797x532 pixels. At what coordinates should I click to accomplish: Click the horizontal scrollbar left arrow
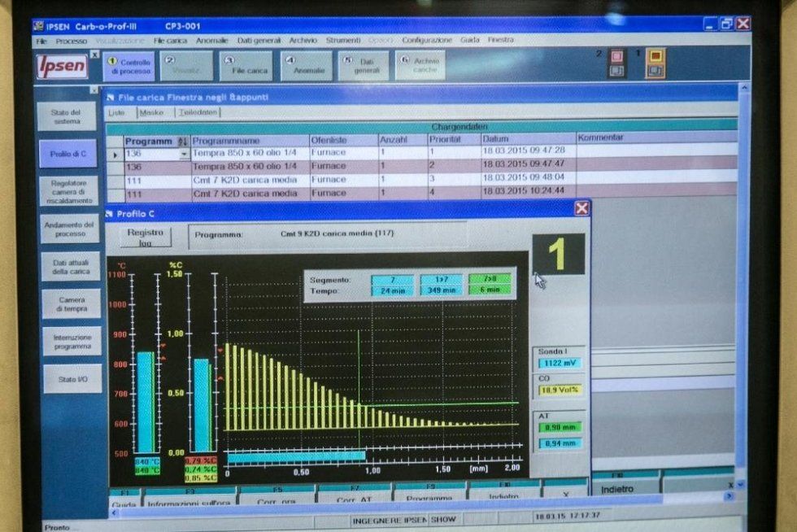point(115,512)
